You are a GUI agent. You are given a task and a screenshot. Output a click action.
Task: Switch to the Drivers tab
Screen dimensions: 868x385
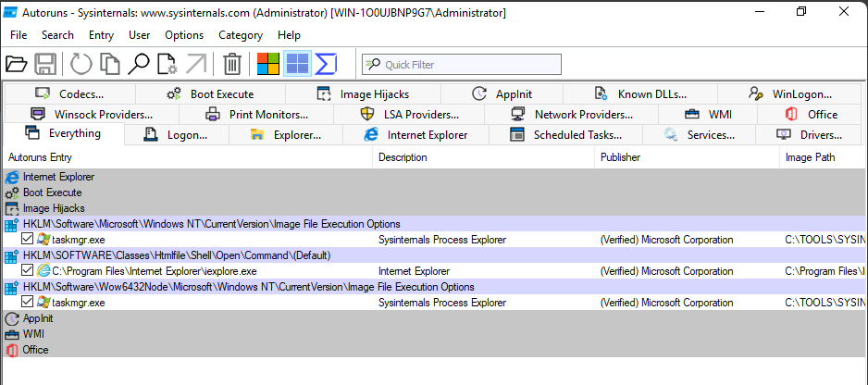[810, 134]
